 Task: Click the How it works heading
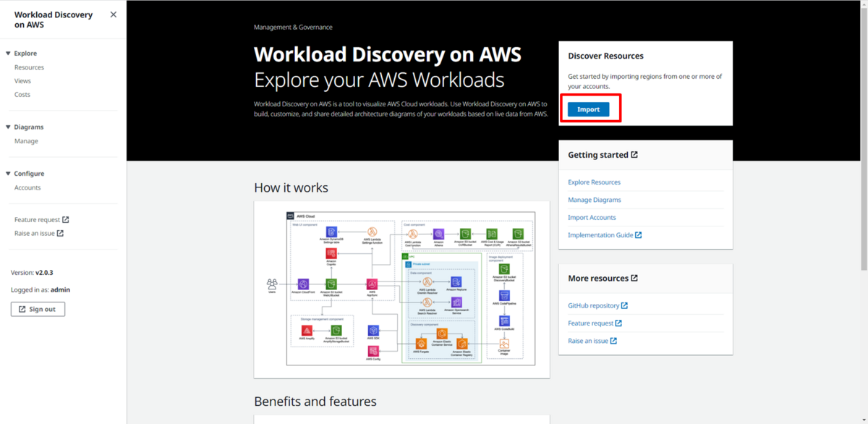[291, 188]
